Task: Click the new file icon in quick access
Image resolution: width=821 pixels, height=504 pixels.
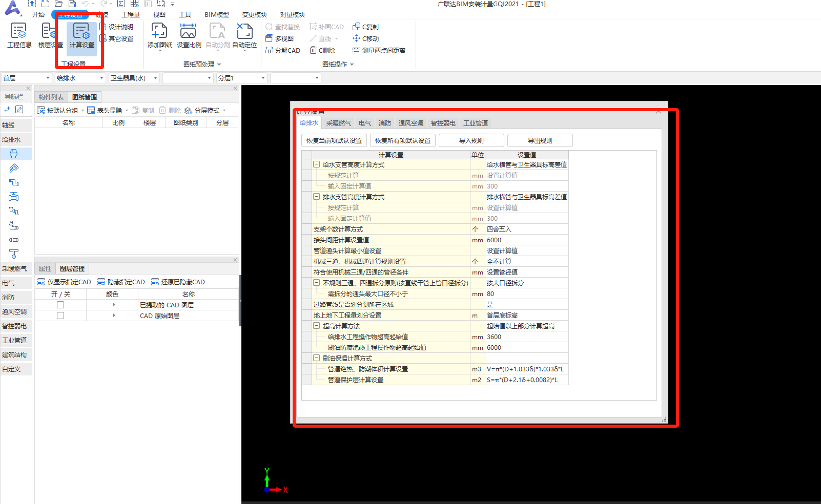Action: click(45, 4)
